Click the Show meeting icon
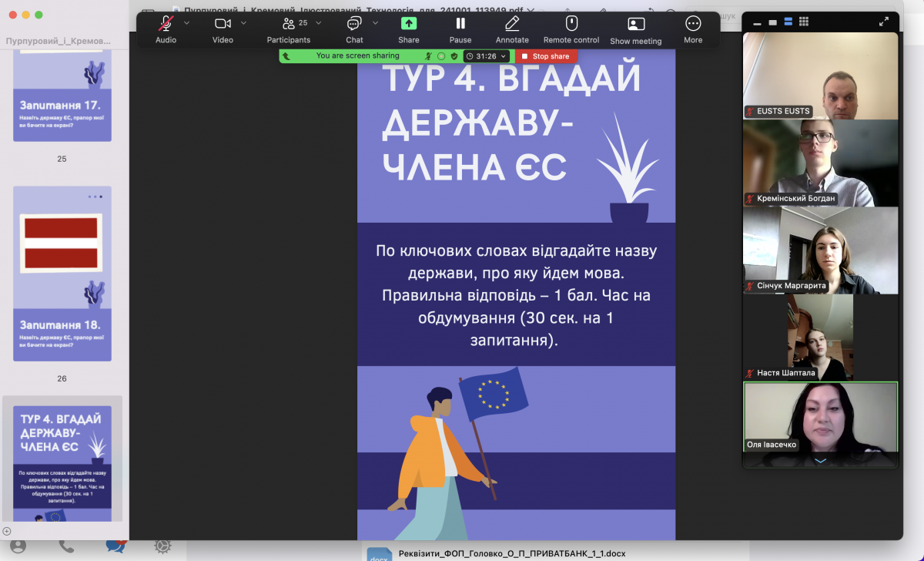 tap(635, 24)
